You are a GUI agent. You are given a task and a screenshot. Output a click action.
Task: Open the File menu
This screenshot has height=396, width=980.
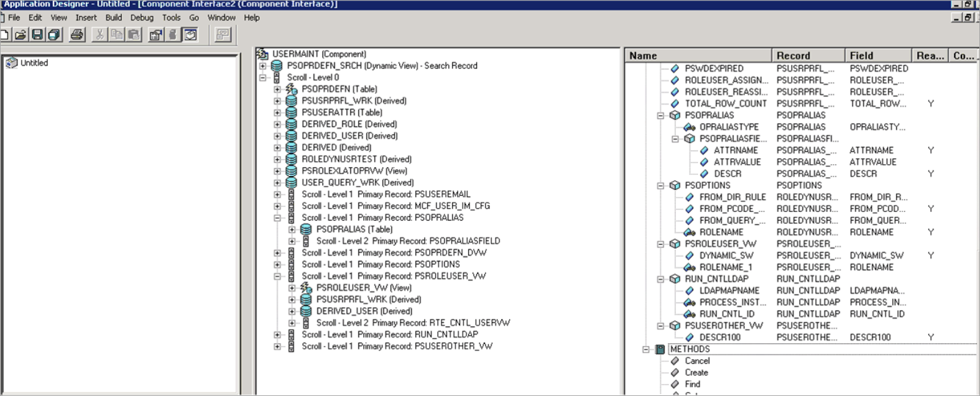point(14,17)
